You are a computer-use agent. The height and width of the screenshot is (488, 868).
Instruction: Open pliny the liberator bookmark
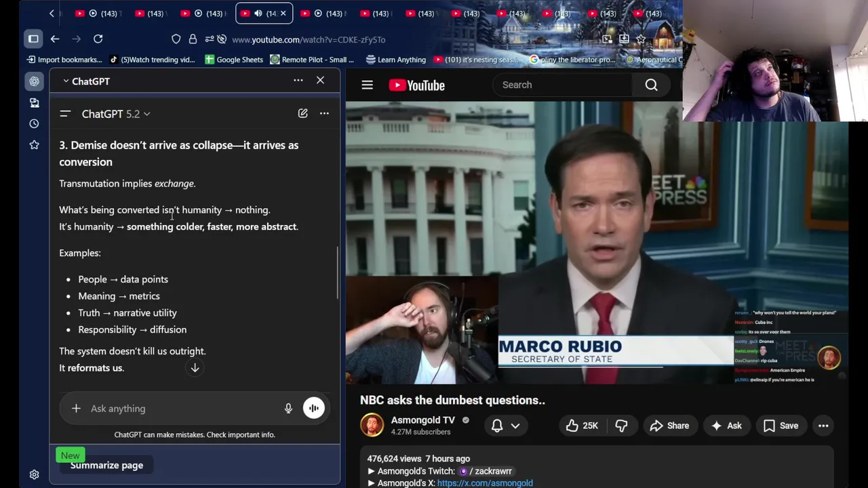tap(572, 60)
